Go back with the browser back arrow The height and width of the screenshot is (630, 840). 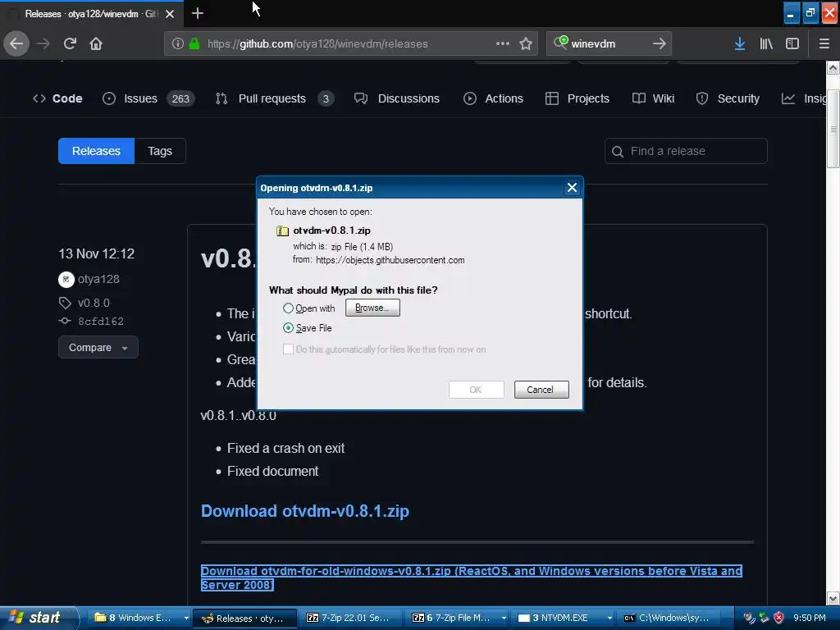click(x=16, y=43)
